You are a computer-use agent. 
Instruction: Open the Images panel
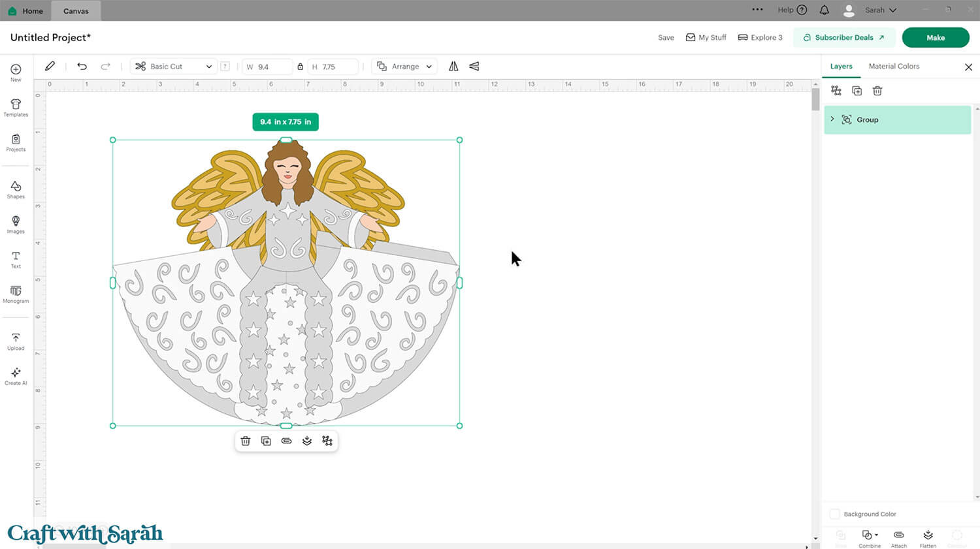click(15, 225)
